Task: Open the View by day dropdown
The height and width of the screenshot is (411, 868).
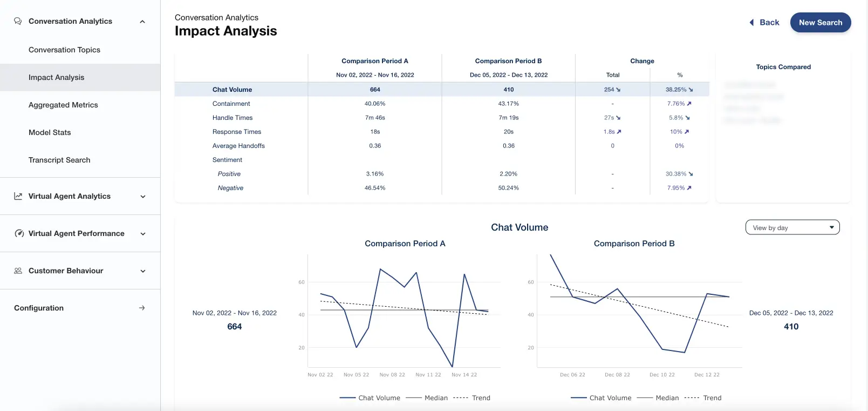Action: (792, 227)
